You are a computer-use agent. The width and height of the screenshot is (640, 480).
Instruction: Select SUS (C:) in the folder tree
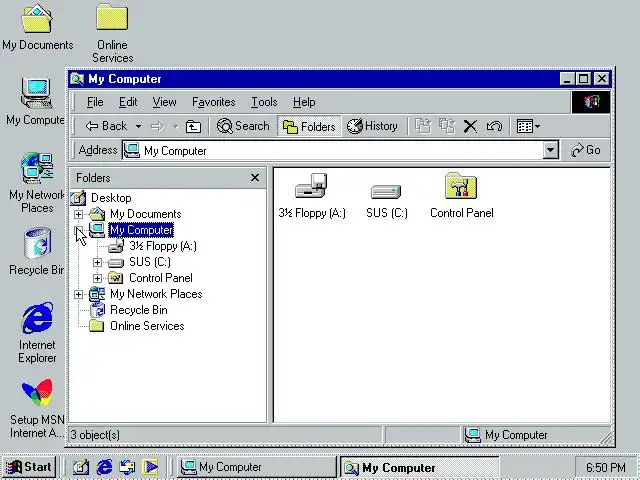click(x=150, y=262)
